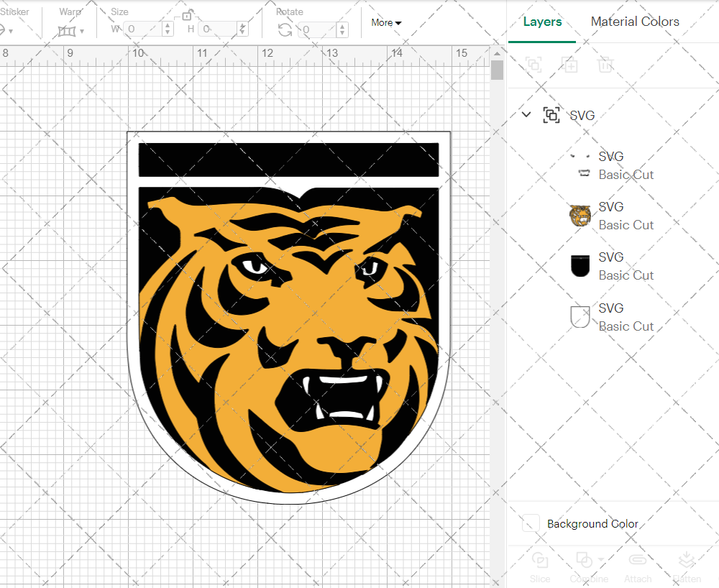The height and width of the screenshot is (588, 719).
Task: Switch to the Material Colors tab
Action: click(635, 22)
